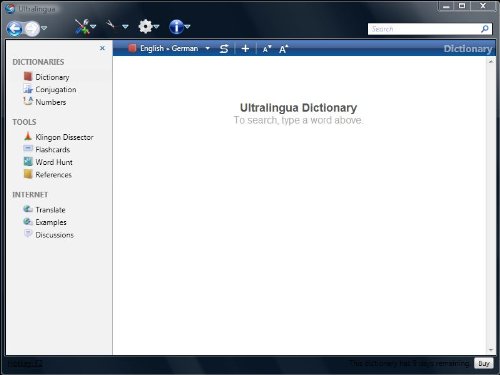Click the Discussions speech bubble icon
500x375 pixels.
(x=28, y=234)
